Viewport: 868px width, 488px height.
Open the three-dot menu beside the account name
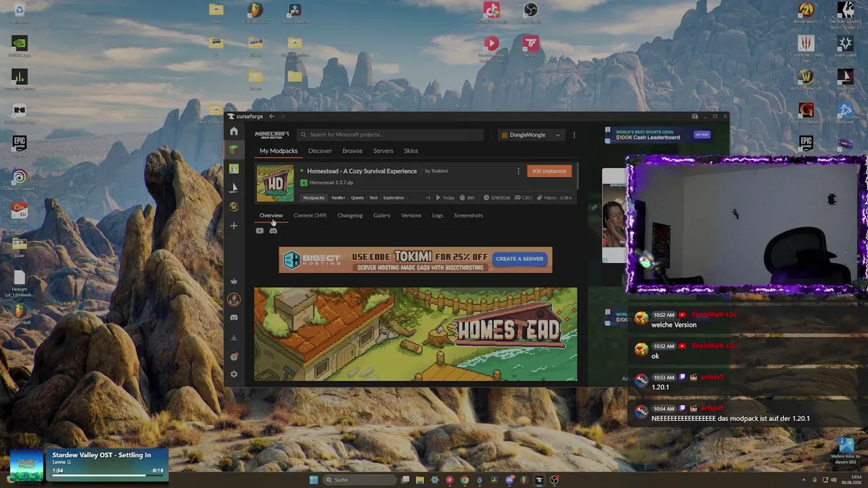[x=574, y=135]
